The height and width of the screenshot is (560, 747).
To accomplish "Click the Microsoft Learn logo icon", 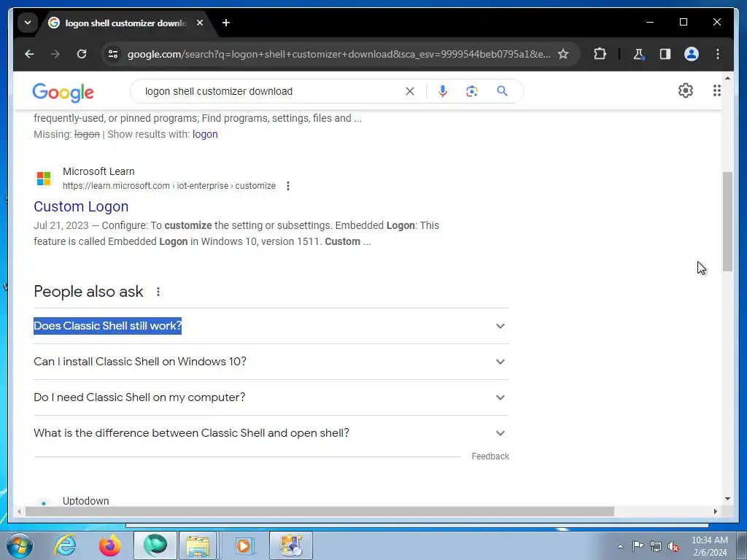I will coord(44,179).
